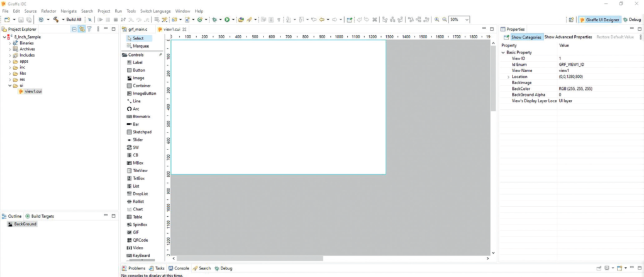Switch to the grf_main.c editor tab
This screenshot has height=277, width=644.
138,29
